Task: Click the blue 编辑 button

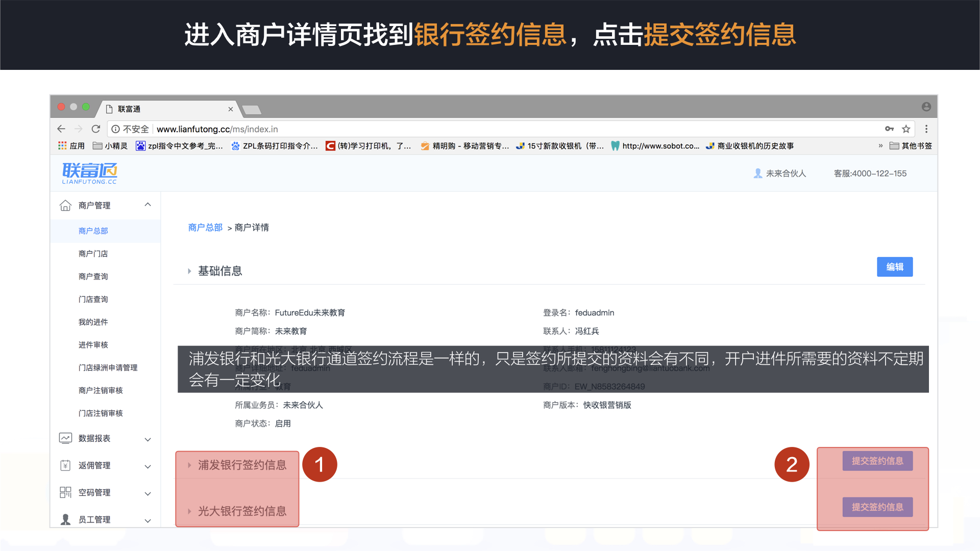Action: pyautogui.click(x=895, y=267)
